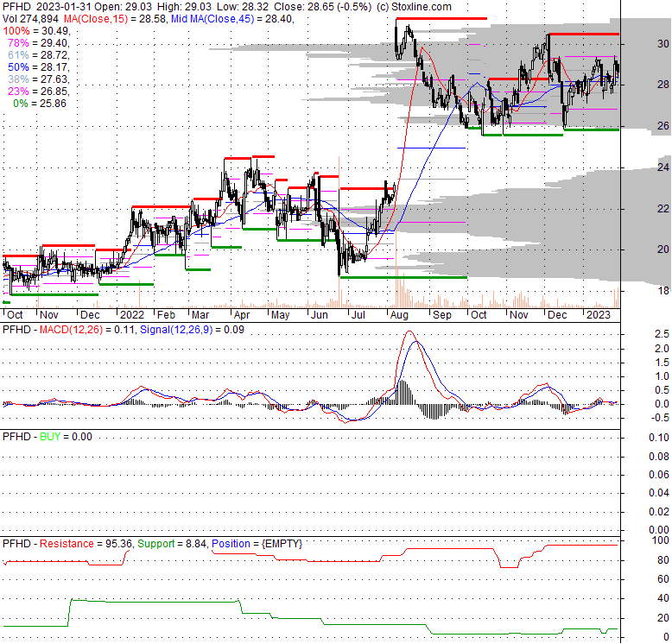Screen dimensions: 672x644
Task: Click the Signal(12,26,9) = 0.09 label
Action: (192, 330)
